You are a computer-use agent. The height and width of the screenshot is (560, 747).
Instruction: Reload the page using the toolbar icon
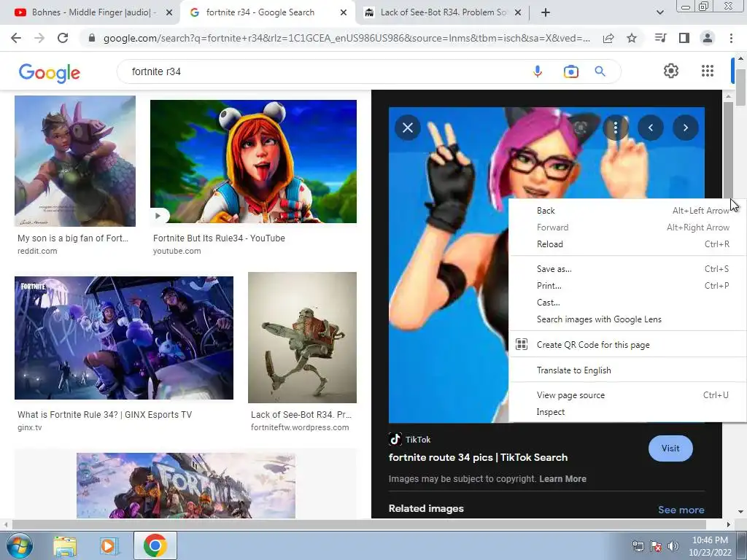click(63, 38)
